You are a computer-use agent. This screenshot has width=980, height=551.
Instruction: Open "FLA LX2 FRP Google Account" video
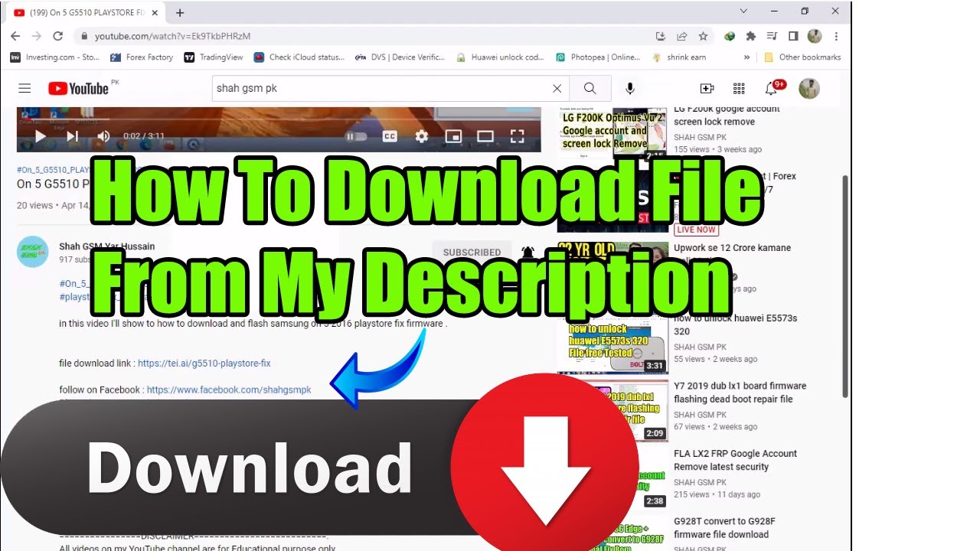735,460
